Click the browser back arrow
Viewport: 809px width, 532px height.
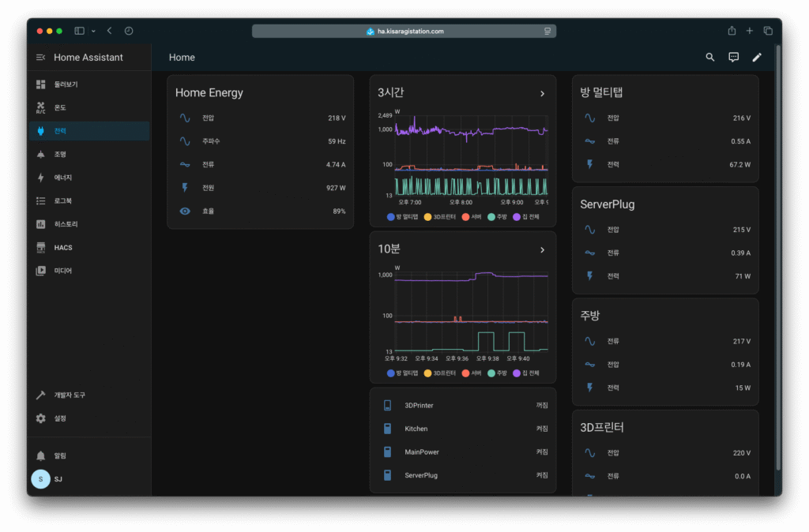[x=109, y=31]
